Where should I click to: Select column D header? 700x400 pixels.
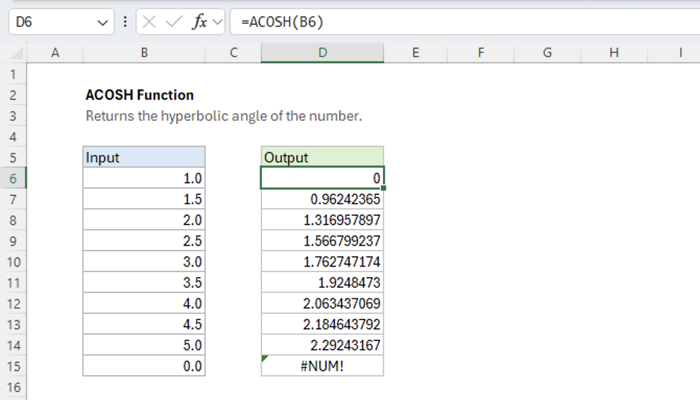[x=322, y=53]
